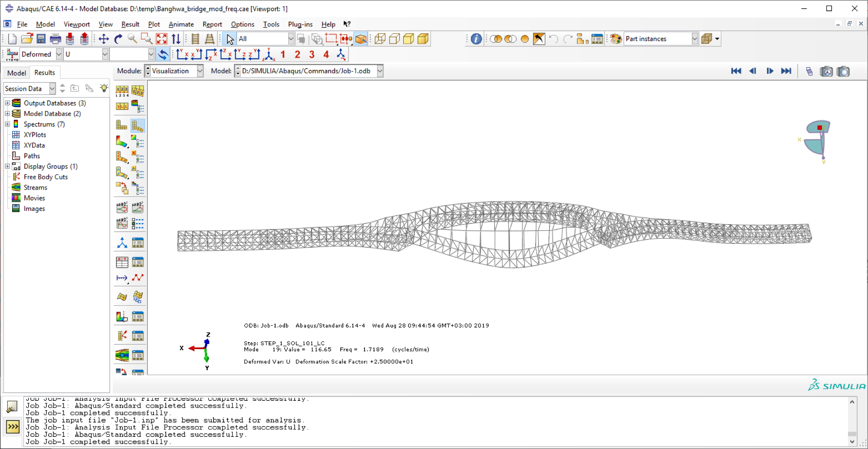Toggle perspective view off icon
868x449 pixels.
pos(195,39)
